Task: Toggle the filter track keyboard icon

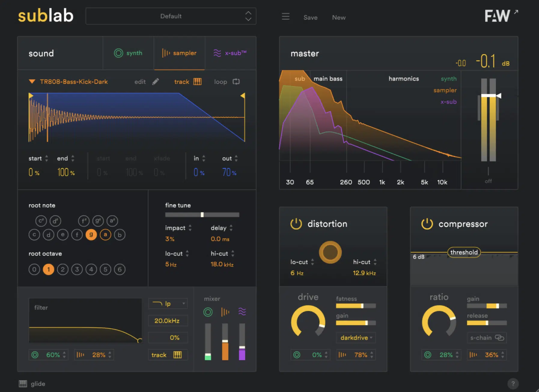Action: [178, 355]
